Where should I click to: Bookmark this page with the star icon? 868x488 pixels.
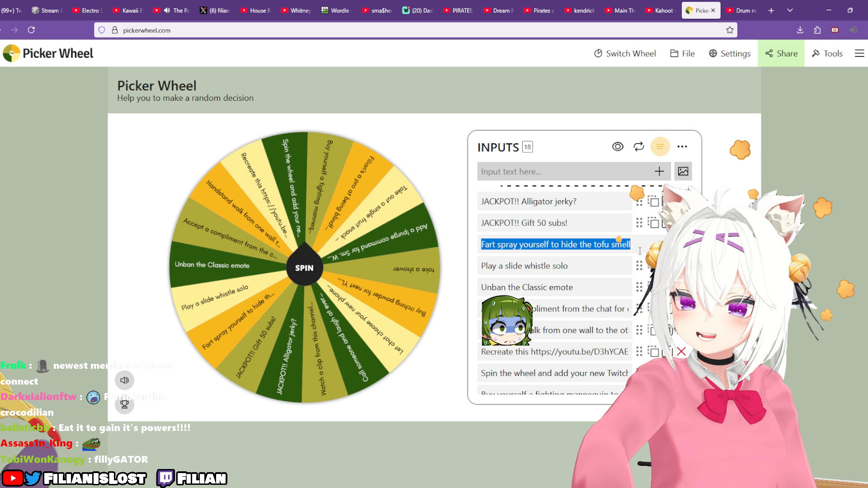pyautogui.click(x=729, y=30)
